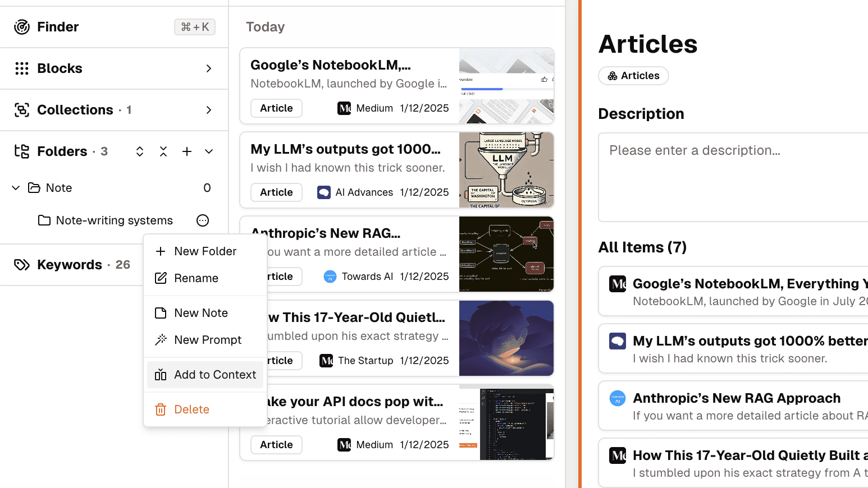Image resolution: width=868 pixels, height=488 pixels.
Task: Select New Folder from context menu
Action: point(205,251)
